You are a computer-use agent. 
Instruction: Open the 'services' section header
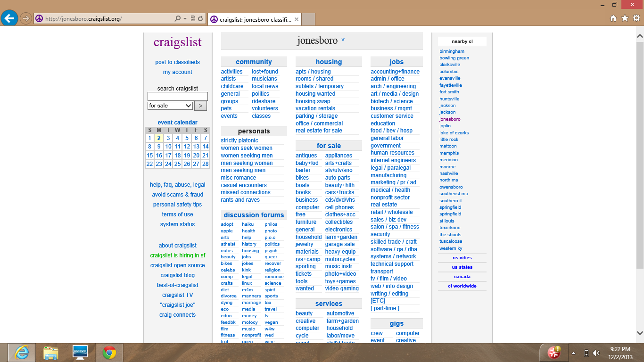329,304
